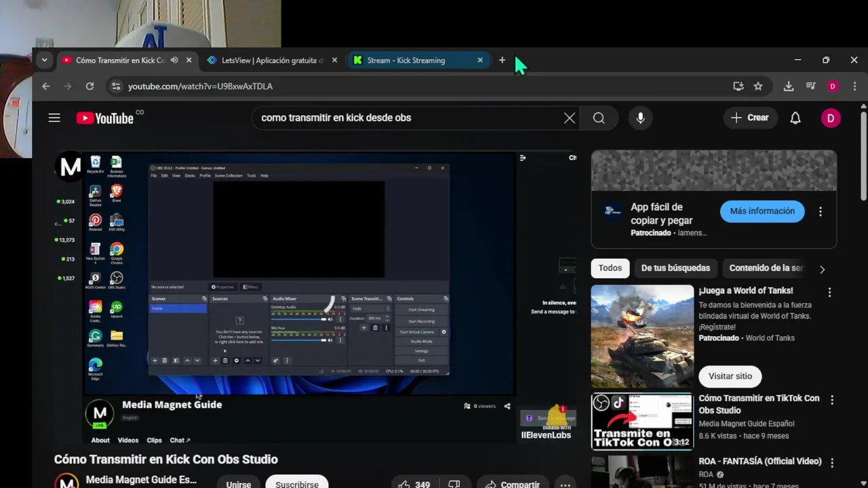The width and height of the screenshot is (868, 488).
Task: Open options for World of Tanks ad
Action: point(829,292)
